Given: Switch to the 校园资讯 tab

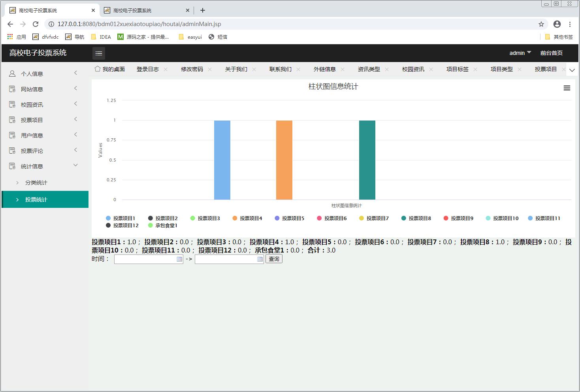Looking at the screenshot, I should [413, 69].
